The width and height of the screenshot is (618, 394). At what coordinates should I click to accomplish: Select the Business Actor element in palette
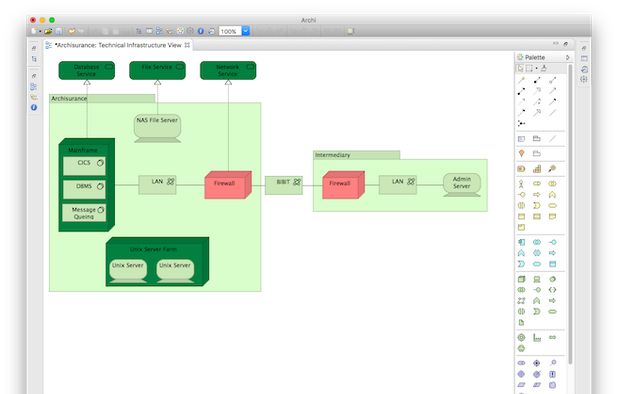click(x=521, y=184)
